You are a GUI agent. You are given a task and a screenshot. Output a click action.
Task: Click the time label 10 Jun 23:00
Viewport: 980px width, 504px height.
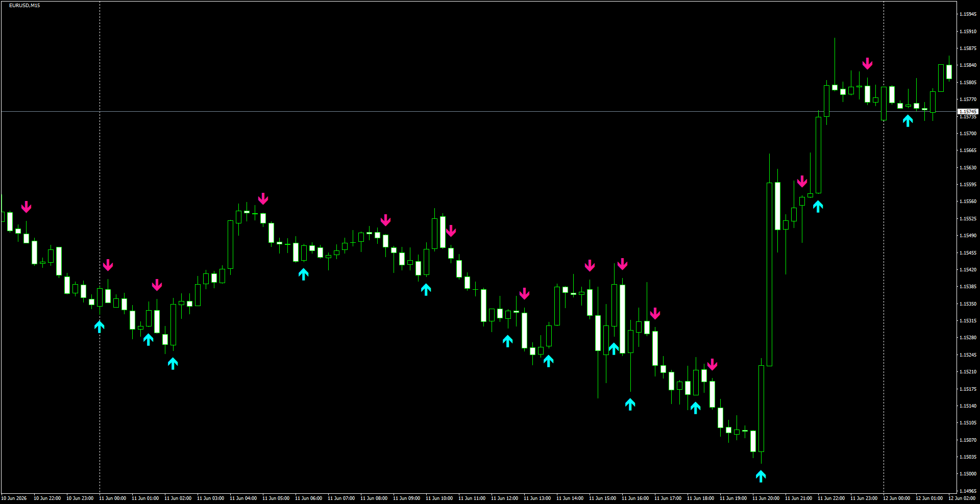click(80, 498)
